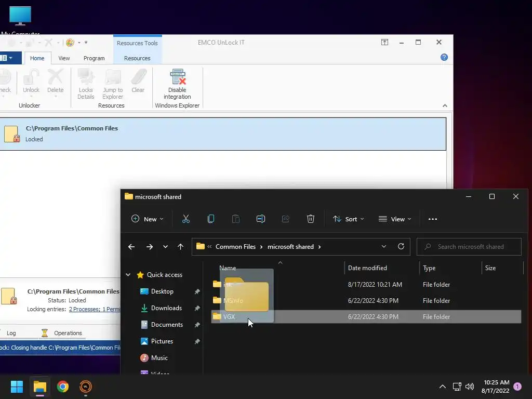This screenshot has height=399, width=532.
Task: Click Common Files in the address breadcrumb
Action: tap(235, 247)
